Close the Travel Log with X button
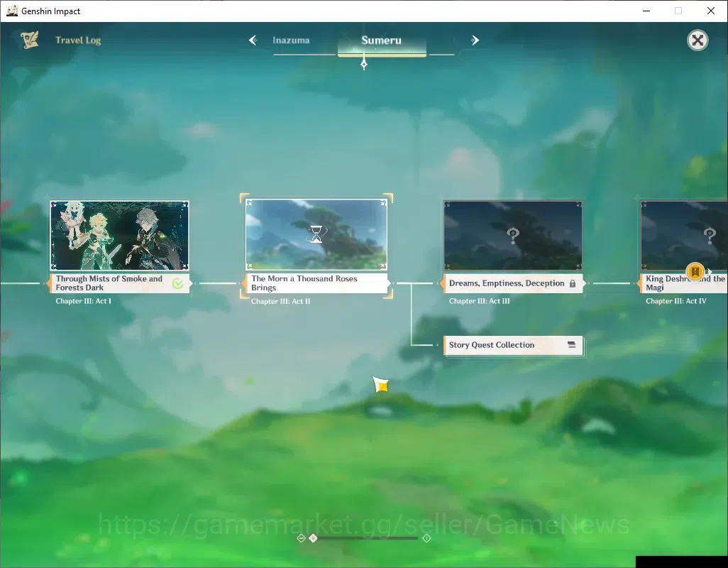728x568 pixels. coord(697,40)
